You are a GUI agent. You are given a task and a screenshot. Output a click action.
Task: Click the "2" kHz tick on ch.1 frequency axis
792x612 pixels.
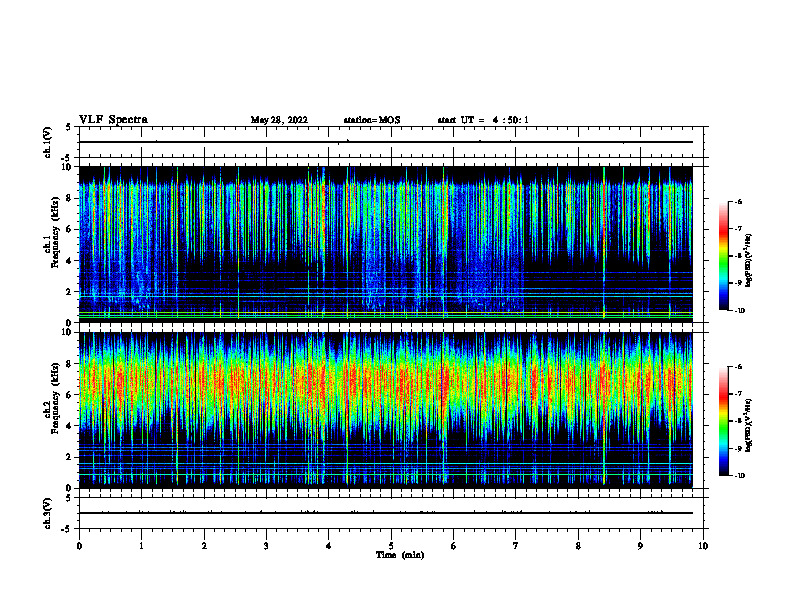(70, 292)
